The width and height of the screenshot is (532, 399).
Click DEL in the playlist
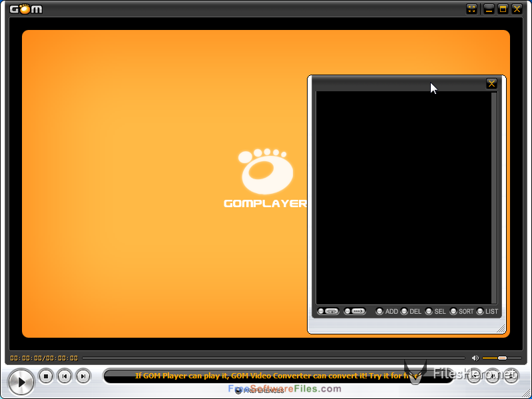pyautogui.click(x=411, y=312)
